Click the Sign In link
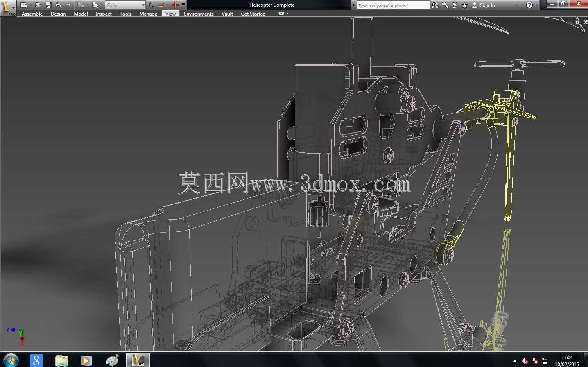This screenshot has width=588, height=367. click(x=487, y=5)
